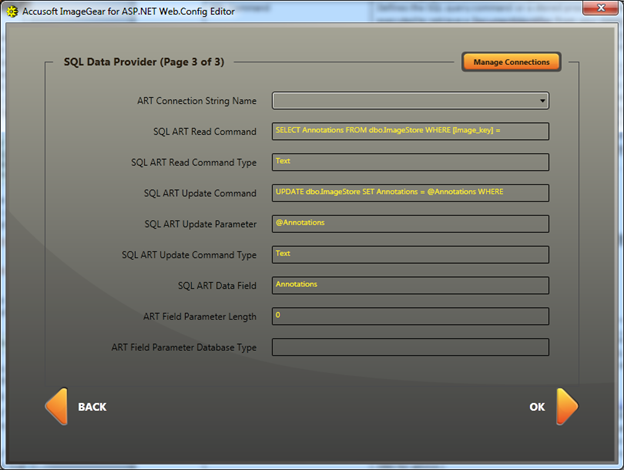
Task: Edit the SQL ART Update Command Type field
Action: point(410,255)
